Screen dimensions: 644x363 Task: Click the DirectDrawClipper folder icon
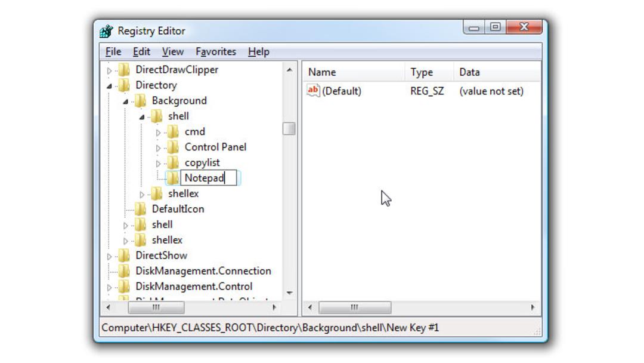[125, 69]
